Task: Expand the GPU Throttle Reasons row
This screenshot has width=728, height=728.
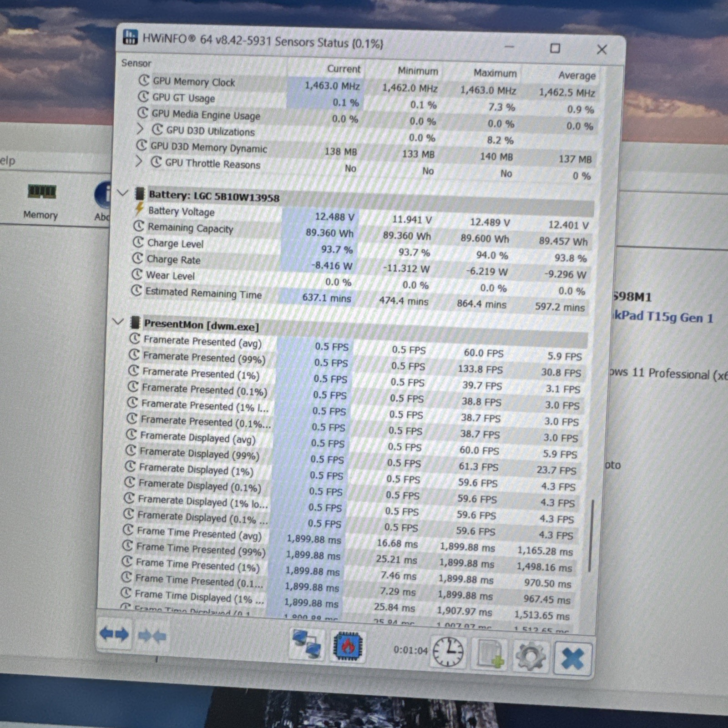Action: coord(139,162)
